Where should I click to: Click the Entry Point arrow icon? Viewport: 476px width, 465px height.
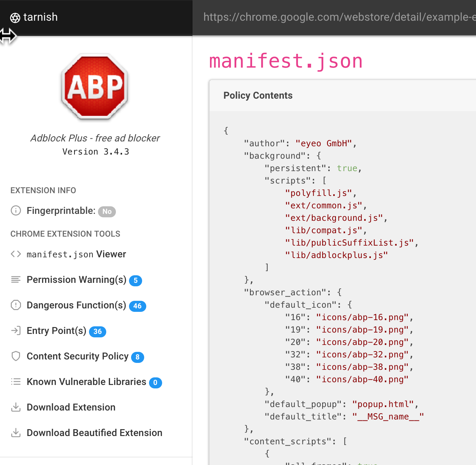(16, 330)
